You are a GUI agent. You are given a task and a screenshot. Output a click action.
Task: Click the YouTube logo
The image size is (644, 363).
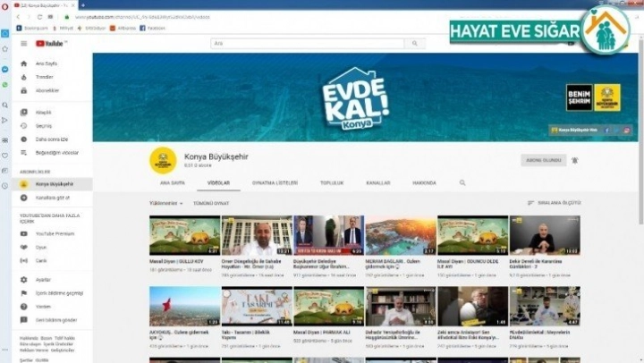coord(50,43)
